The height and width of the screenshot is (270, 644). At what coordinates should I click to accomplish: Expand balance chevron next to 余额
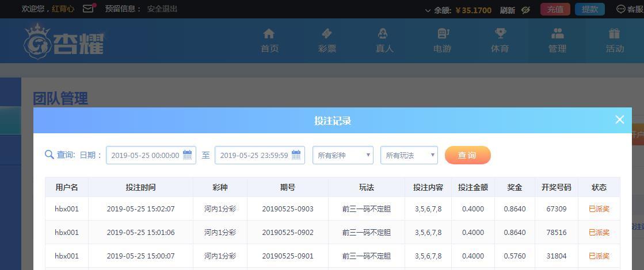click(x=428, y=10)
